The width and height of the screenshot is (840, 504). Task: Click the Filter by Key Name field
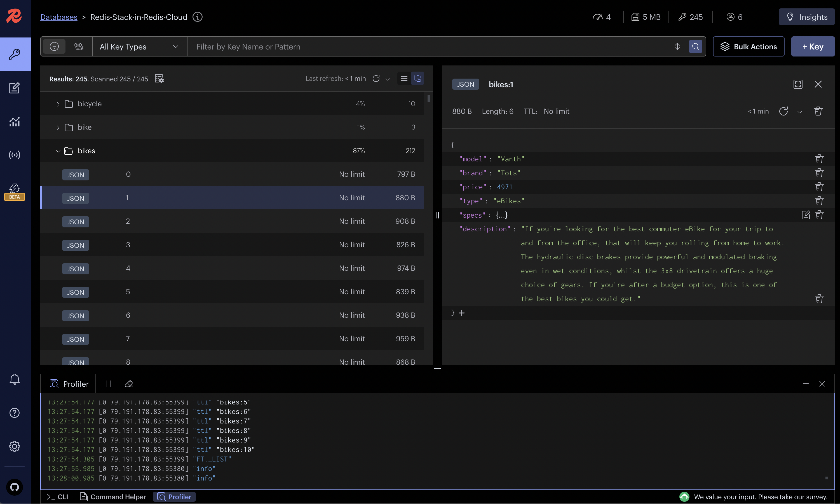point(408,46)
